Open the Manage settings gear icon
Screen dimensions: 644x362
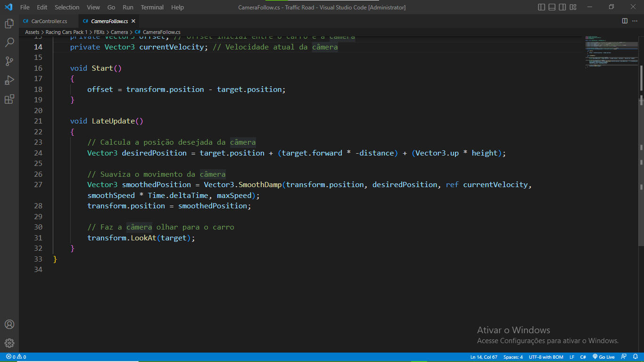tap(9, 343)
